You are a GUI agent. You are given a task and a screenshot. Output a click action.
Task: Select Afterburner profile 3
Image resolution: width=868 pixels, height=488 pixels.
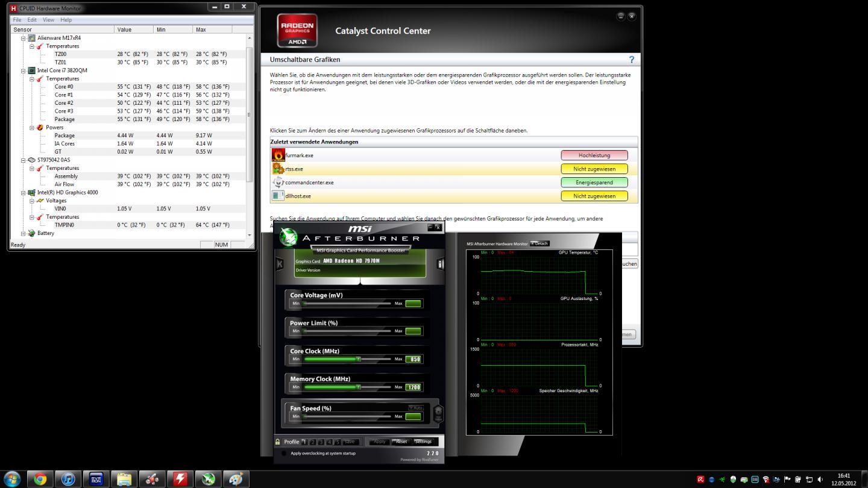[x=321, y=442]
